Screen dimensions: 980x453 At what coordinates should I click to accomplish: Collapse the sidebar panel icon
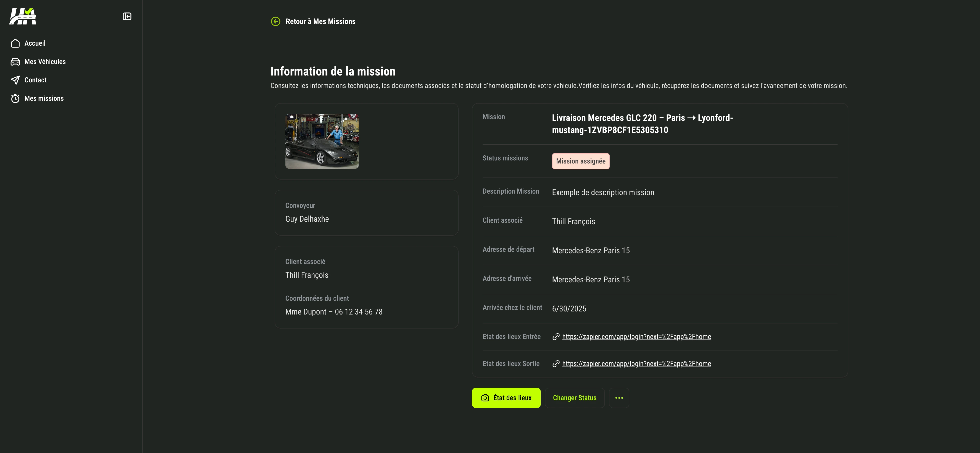(127, 16)
